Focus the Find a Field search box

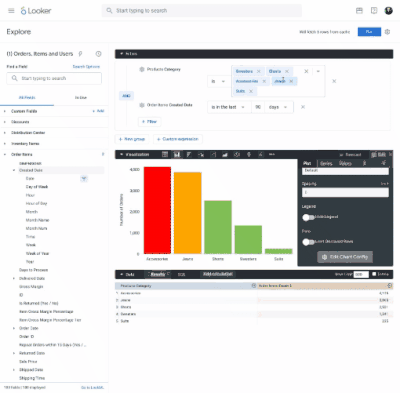(54, 78)
